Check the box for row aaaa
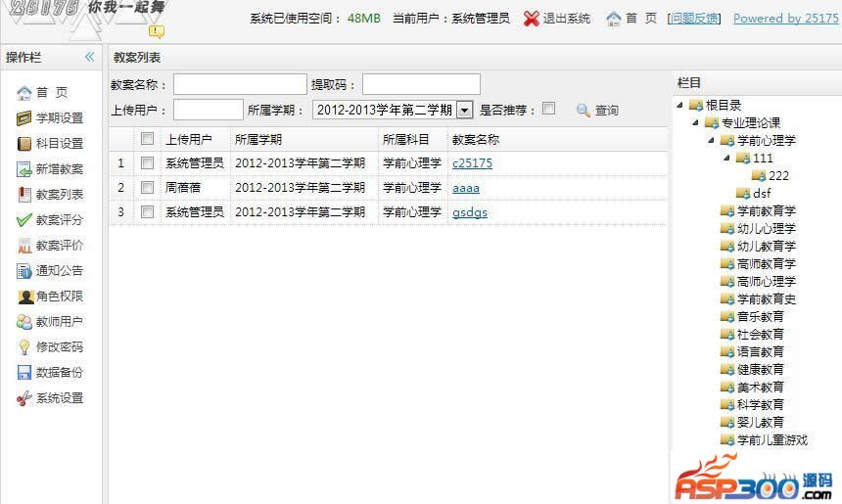This screenshot has height=504, width=842. [147, 187]
